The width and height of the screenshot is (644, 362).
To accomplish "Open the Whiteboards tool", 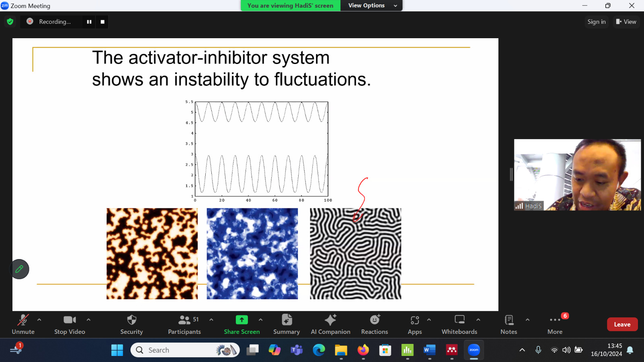I will point(459,324).
